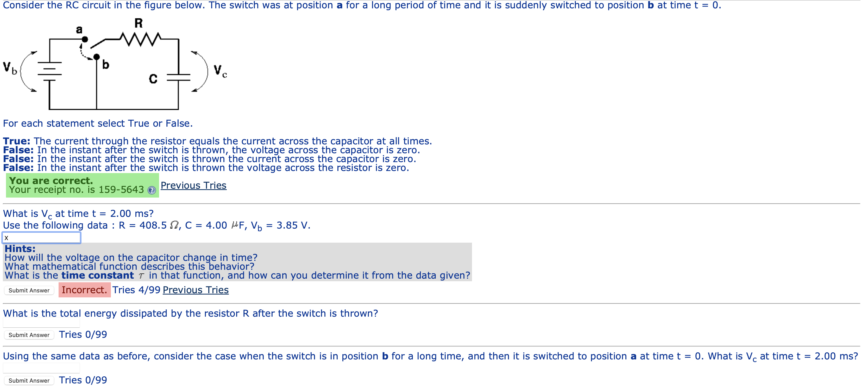868x392 pixels.
Task: Click the Incorrect status label
Action: pos(85,290)
